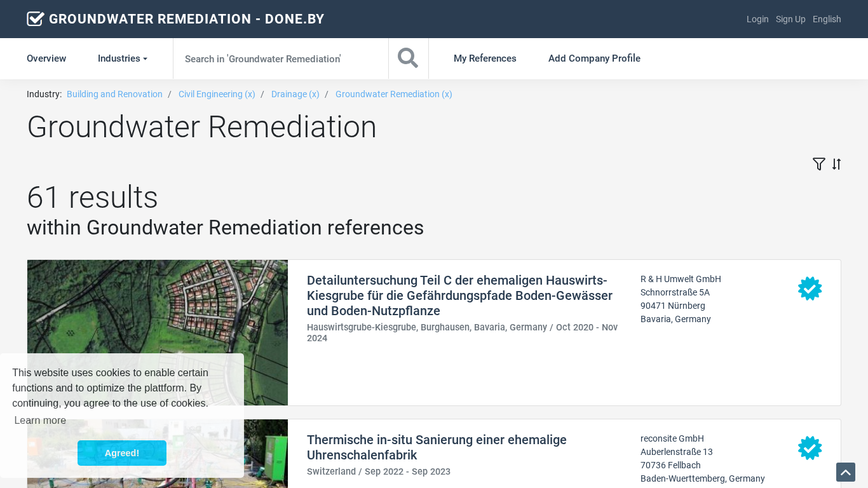The height and width of the screenshot is (488, 868).
Task: Open the aerial map thumbnail of Hauswirts-Kiesgrube
Action: (x=158, y=332)
